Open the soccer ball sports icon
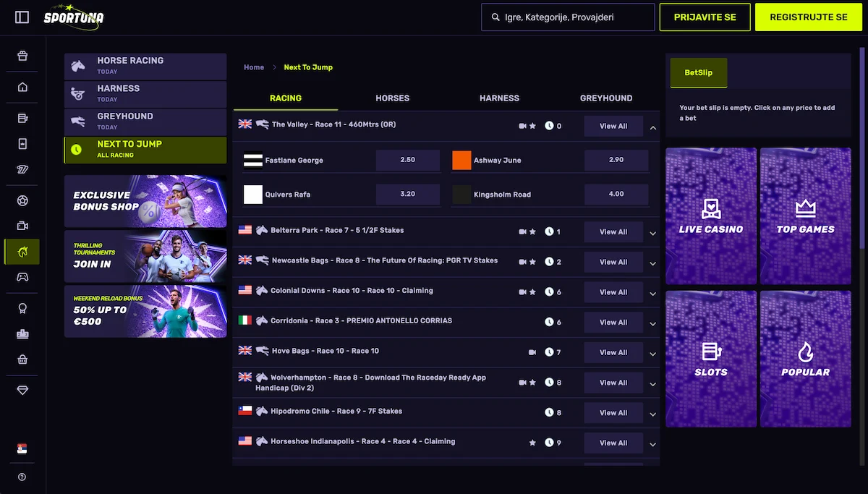Image resolution: width=868 pixels, height=494 pixels. coord(22,200)
